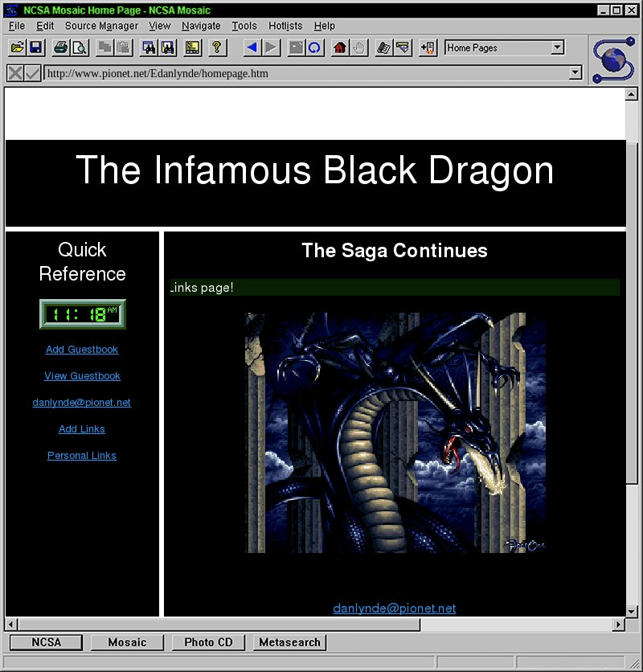Open the Navigate menu
The image size is (643, 672).
tap(201, 26)
